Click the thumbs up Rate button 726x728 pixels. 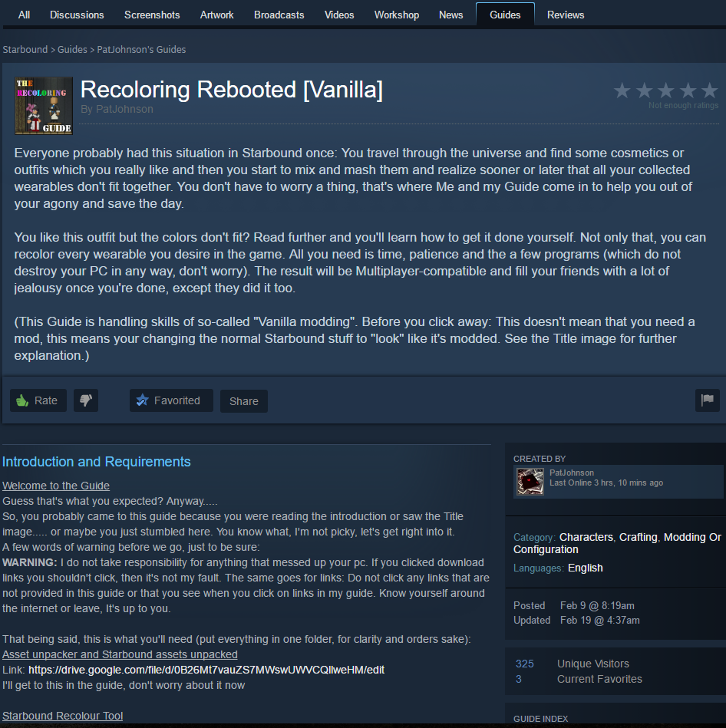point(38,400)
